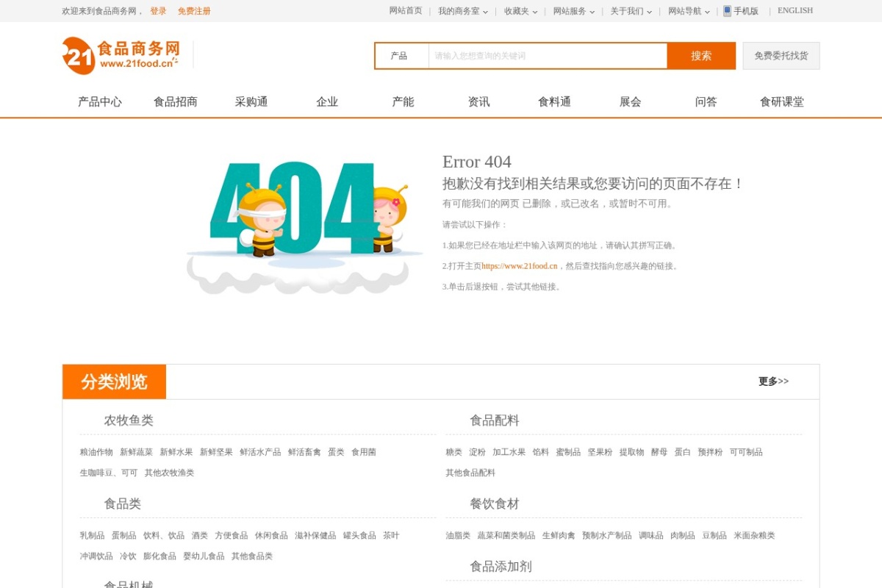Go to 企业 navigation item
The height and width of the screenshot is (588, 882).
tap(327, 102)
